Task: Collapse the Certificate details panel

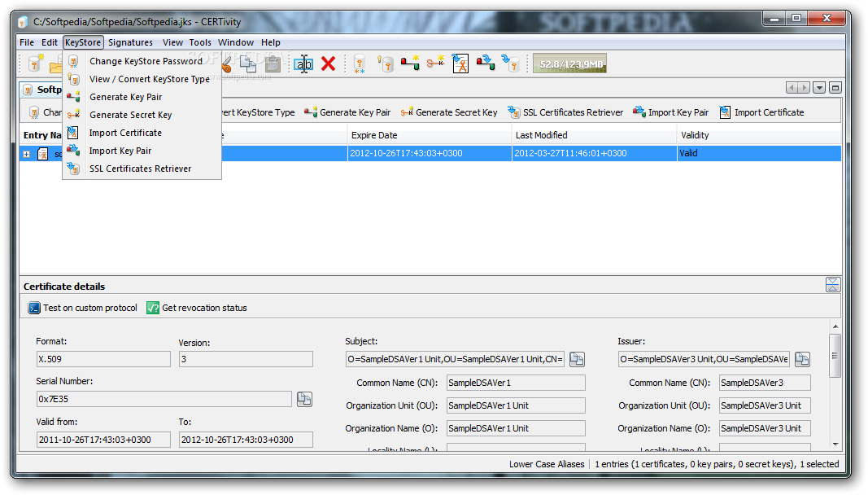Action: (832, 285)
